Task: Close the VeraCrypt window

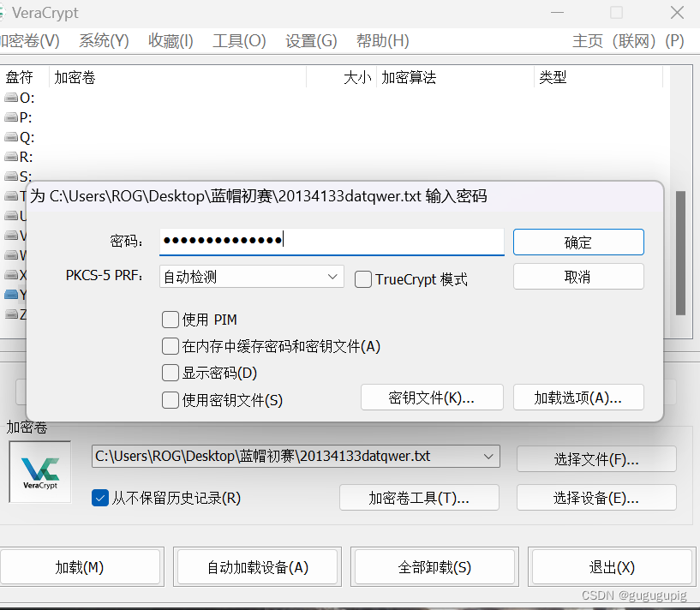Action: click(x=677, y=13)
